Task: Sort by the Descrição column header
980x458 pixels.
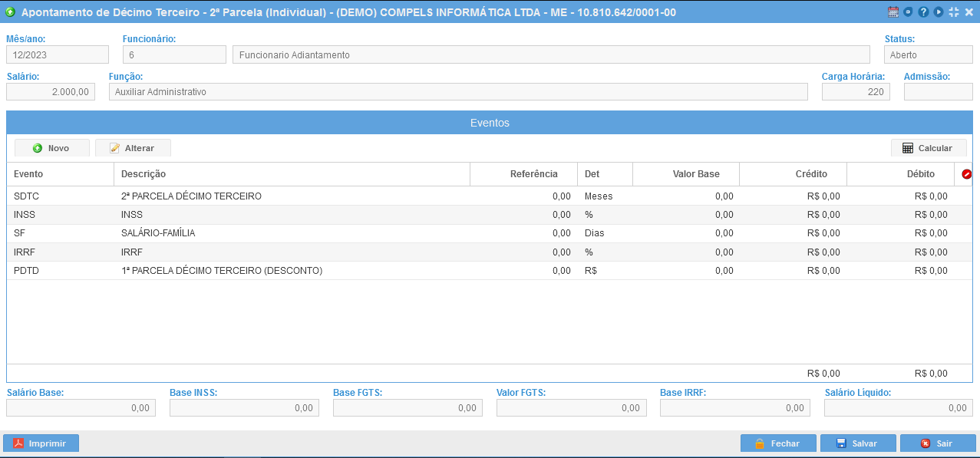Action: [292, 174]
